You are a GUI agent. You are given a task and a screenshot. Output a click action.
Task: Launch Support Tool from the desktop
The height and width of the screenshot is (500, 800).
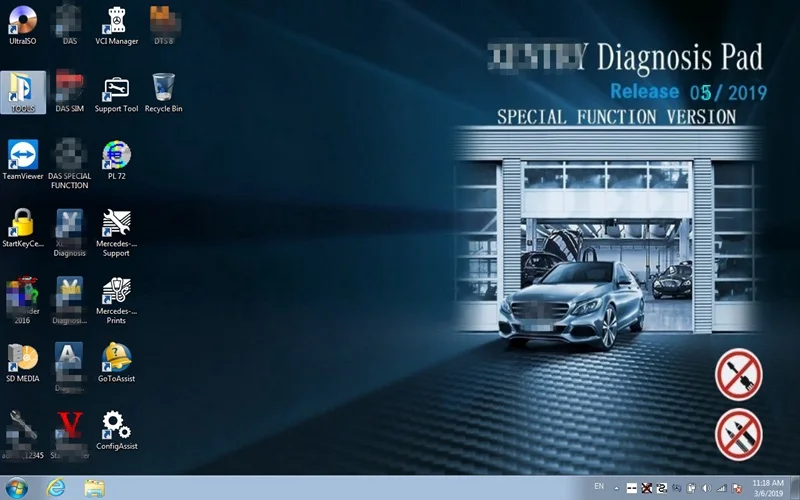(116, 88)
